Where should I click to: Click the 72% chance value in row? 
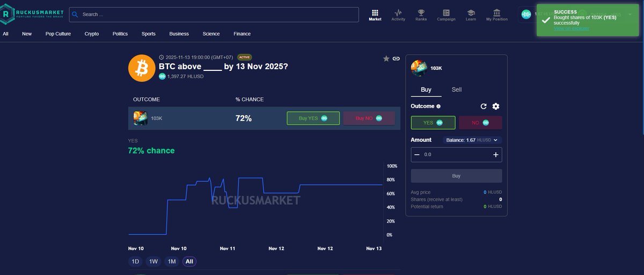coord(244,118)
